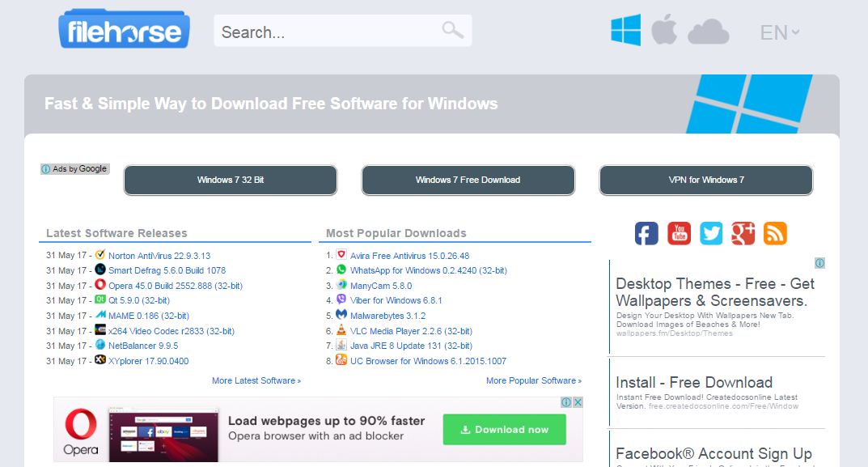868x467 pixels.
Task: Click the Viber for Windows icon
Action: tap(341, 299)
